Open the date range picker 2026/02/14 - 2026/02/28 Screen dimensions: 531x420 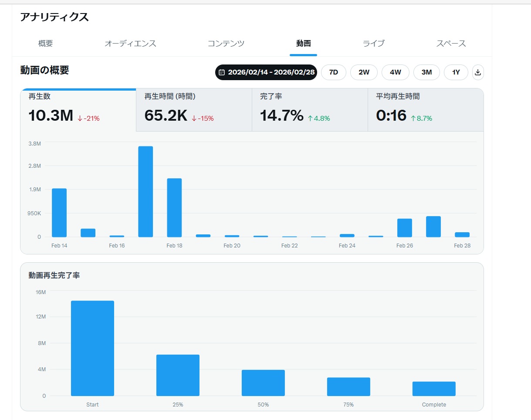(x=266, y=72)
